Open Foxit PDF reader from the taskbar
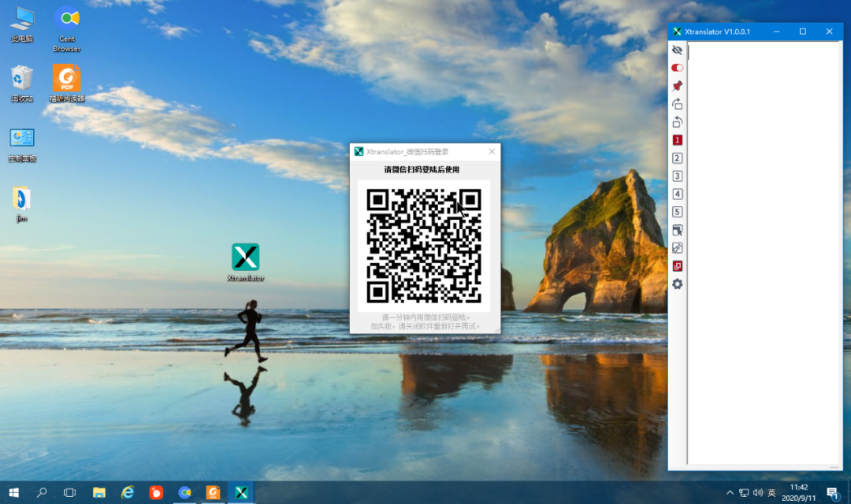This screenshot has height=504, width=851. (213, 493)
